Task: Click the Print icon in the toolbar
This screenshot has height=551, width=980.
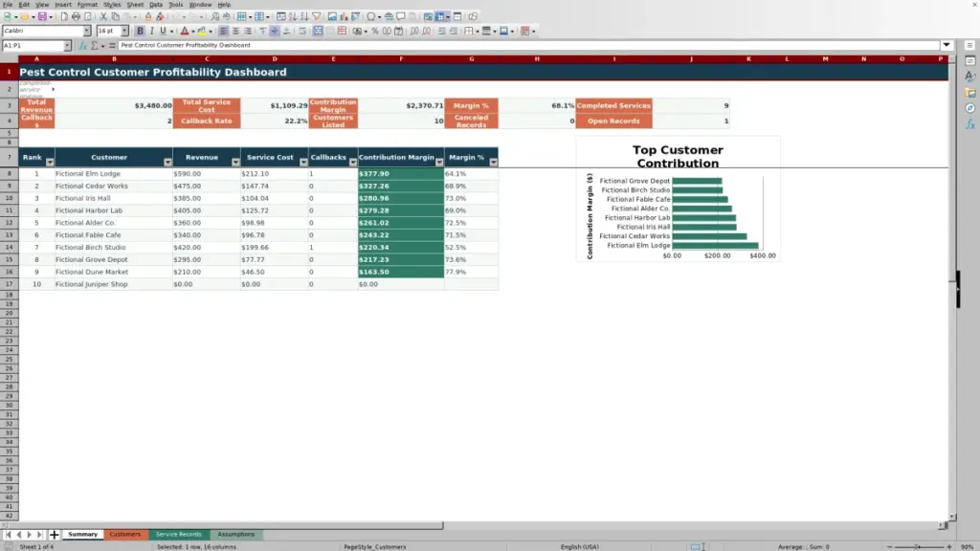Action: (76, 16)
